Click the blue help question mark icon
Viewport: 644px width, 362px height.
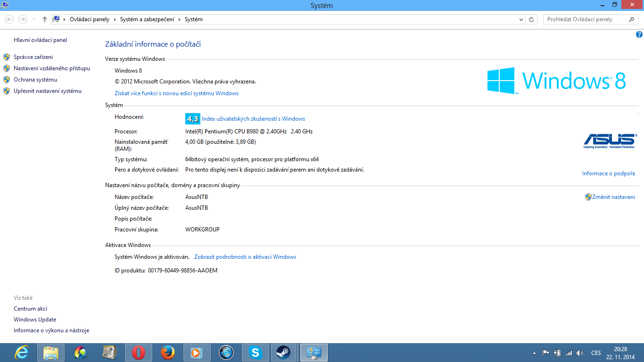pos(639,34)
